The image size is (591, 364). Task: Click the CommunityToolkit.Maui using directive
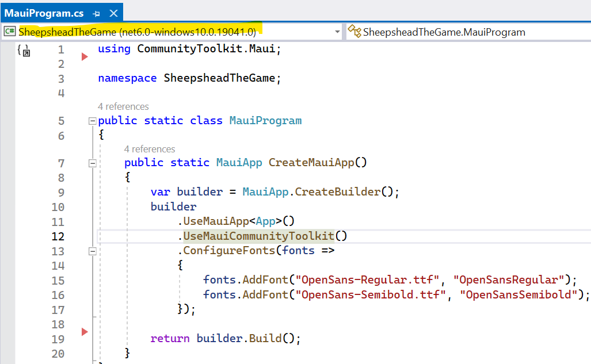(206, 49)
